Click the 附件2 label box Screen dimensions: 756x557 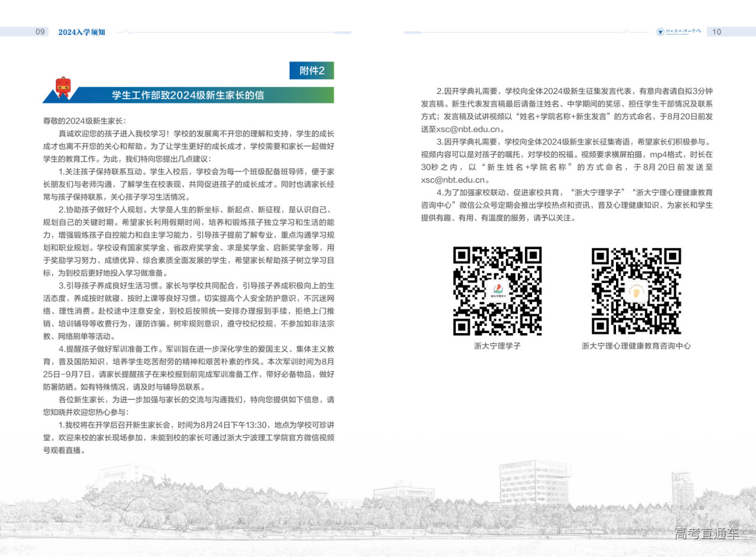[311, 71]
